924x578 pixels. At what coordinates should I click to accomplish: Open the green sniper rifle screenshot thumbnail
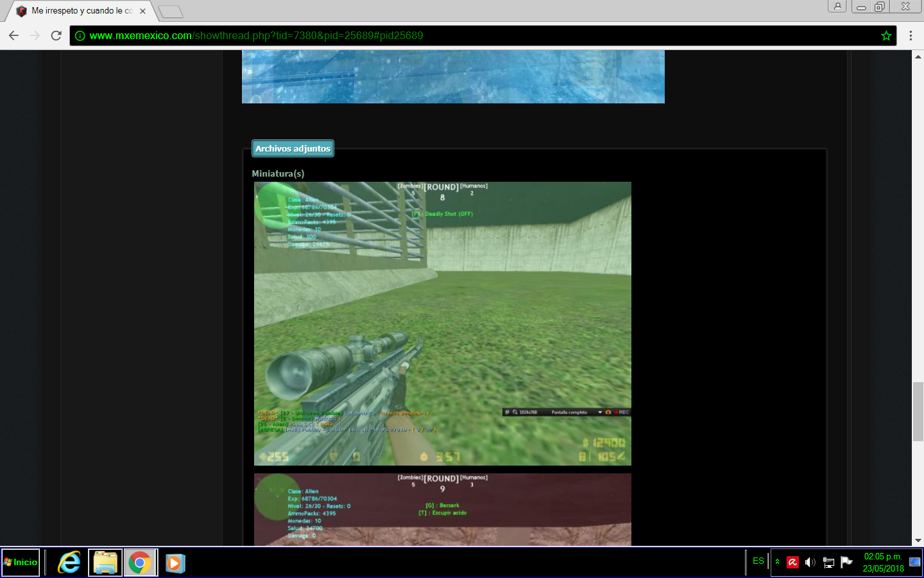443,324
